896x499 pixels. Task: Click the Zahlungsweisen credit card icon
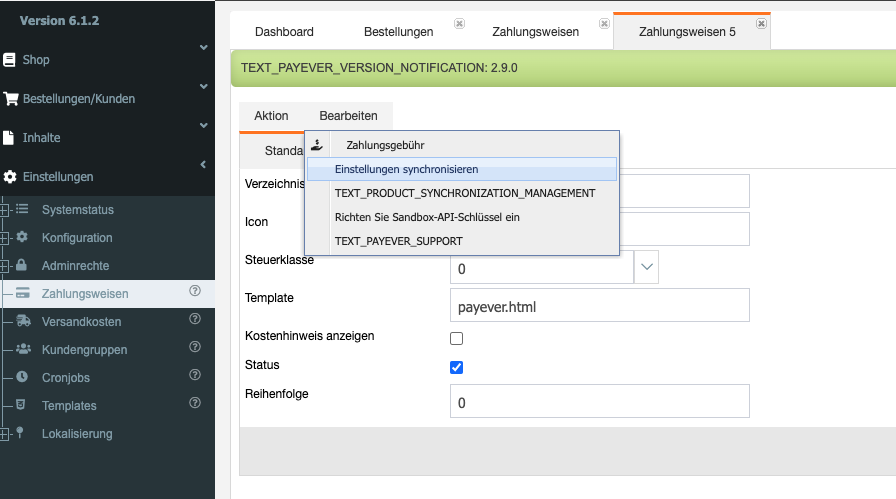pos(23,293)
